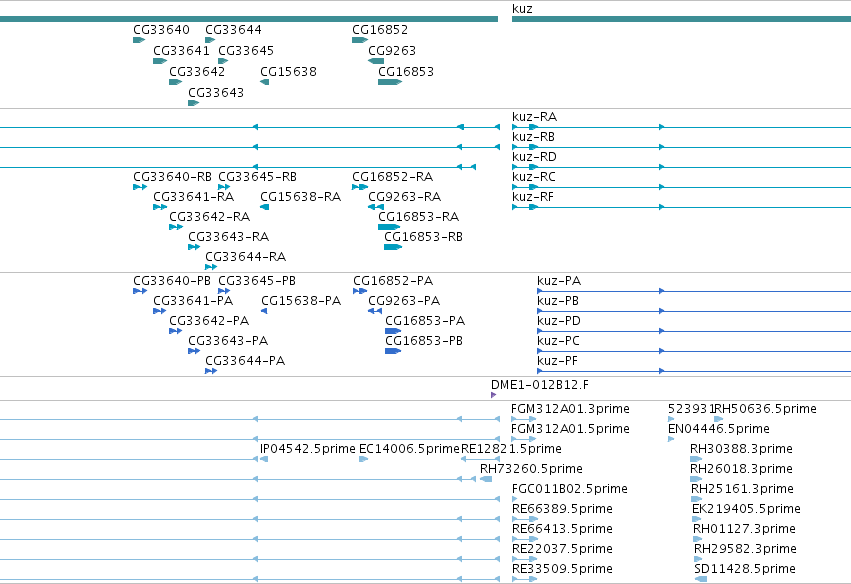Click the CG33643-PA protein label

[x=228, y=341]
